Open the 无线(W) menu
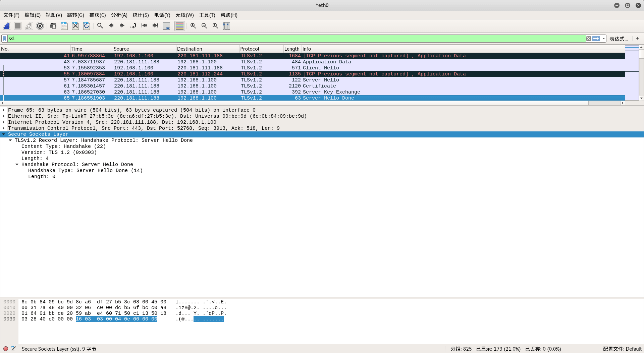Screen dimensions: 644x353 pos(184,15)
